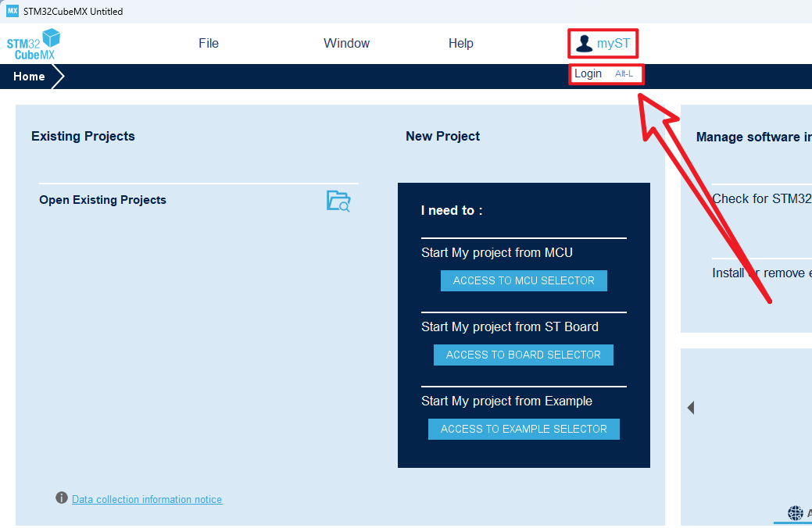Click the Existing Projects heading

(83, 136)
